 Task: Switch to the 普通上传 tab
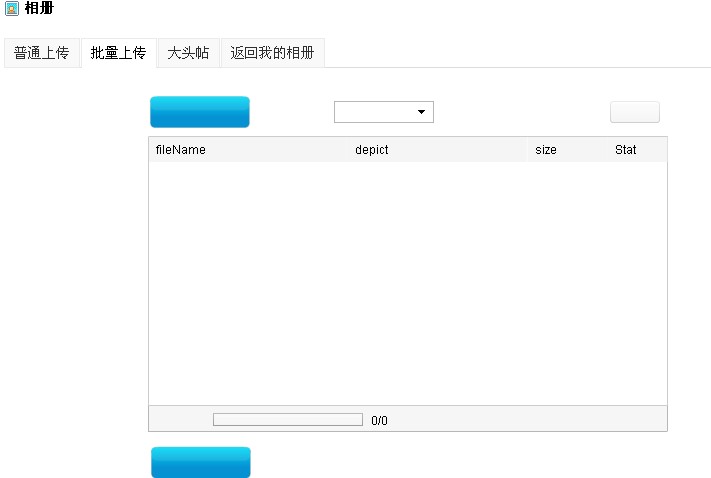point(42,53)
